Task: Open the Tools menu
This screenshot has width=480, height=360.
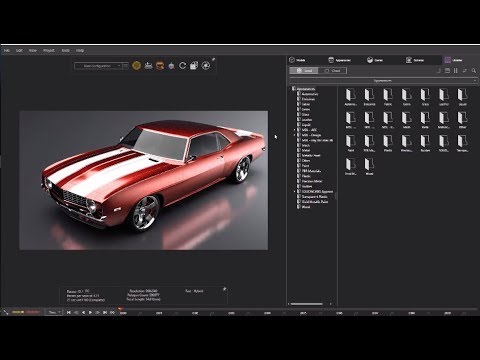Action: [65, 50]
